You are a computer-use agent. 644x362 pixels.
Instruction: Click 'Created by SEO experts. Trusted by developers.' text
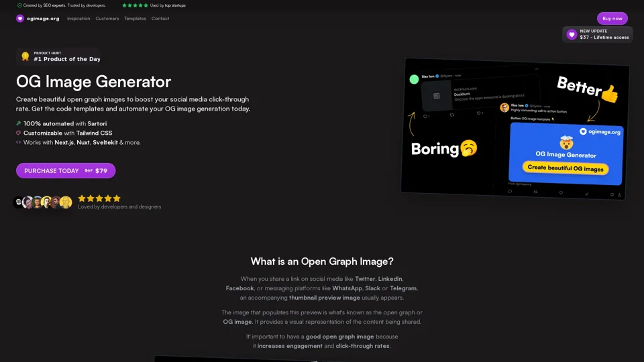[64, 5]
